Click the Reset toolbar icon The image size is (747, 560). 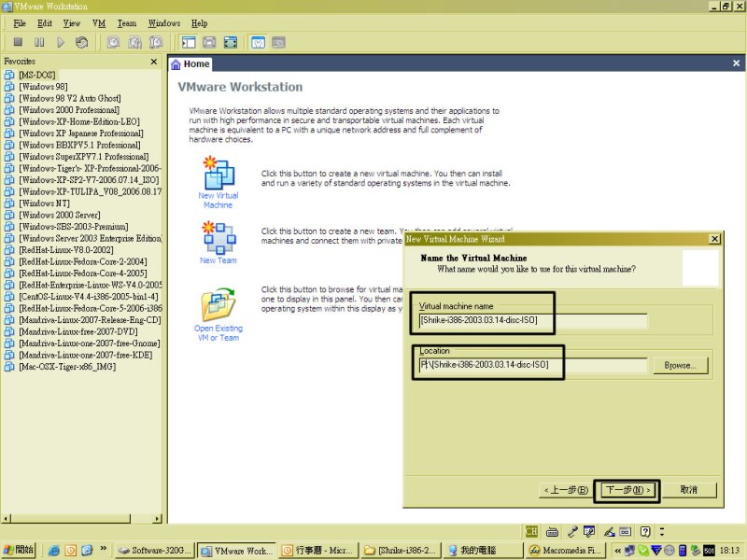pyautogui.click(x=82, y=42)
